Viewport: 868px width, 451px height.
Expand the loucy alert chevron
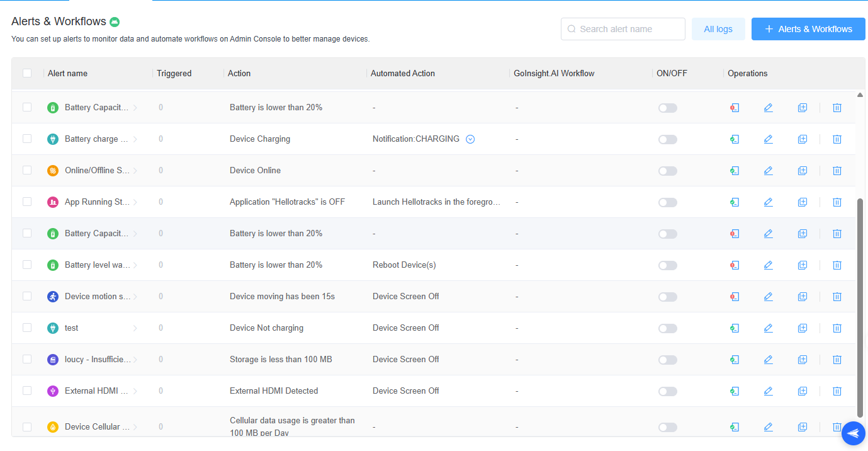(x=135, y=360)
